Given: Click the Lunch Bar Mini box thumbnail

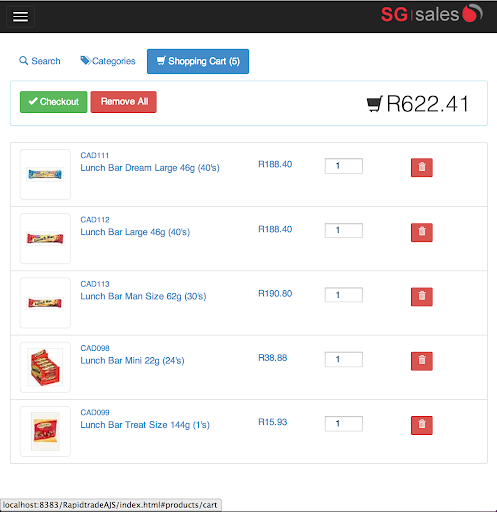Looking at the screenshot, I should 45,367.
